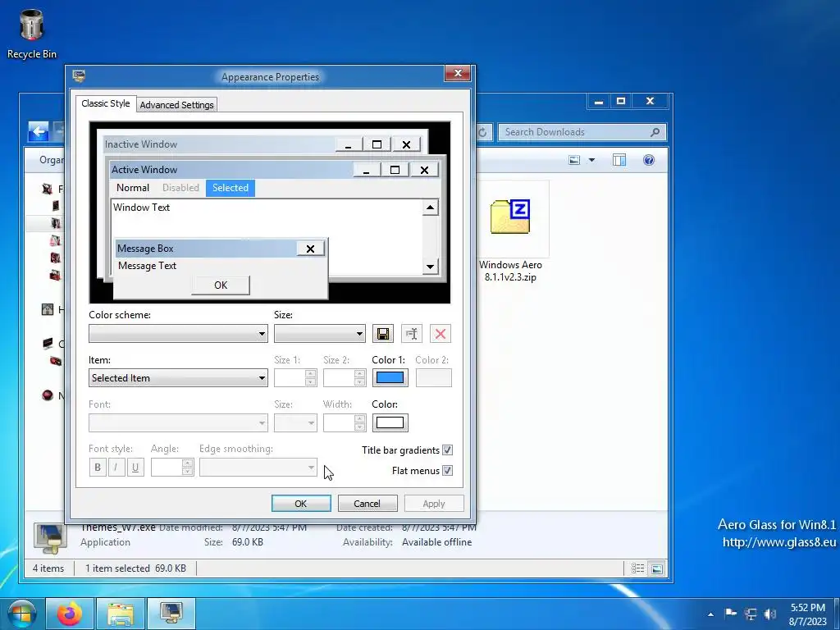Click the volume speaker tray icon
Screen dimensions: 840x630
coord(770,614)
